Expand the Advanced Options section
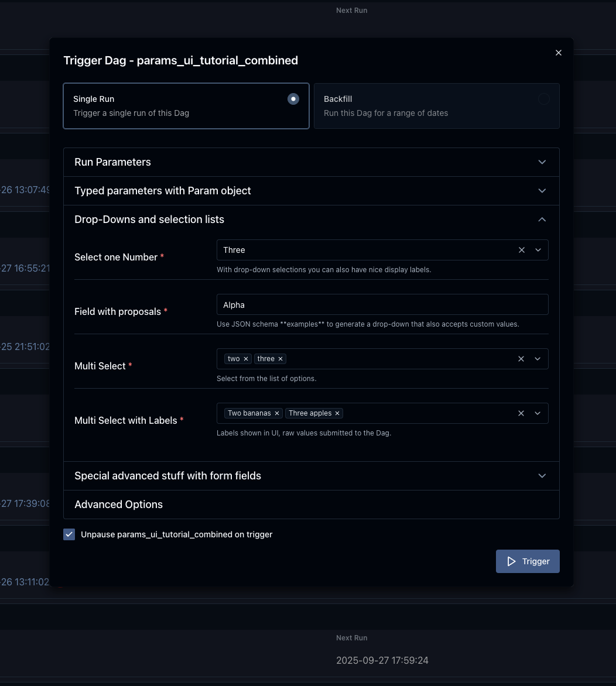Viewport: 616px width, 686px height. point(311,504)
